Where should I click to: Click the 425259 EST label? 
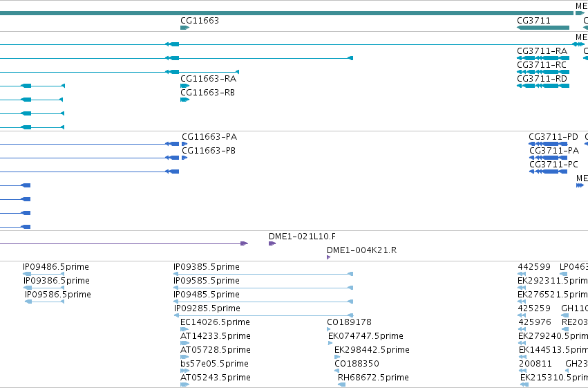click(x=534, y=309)
